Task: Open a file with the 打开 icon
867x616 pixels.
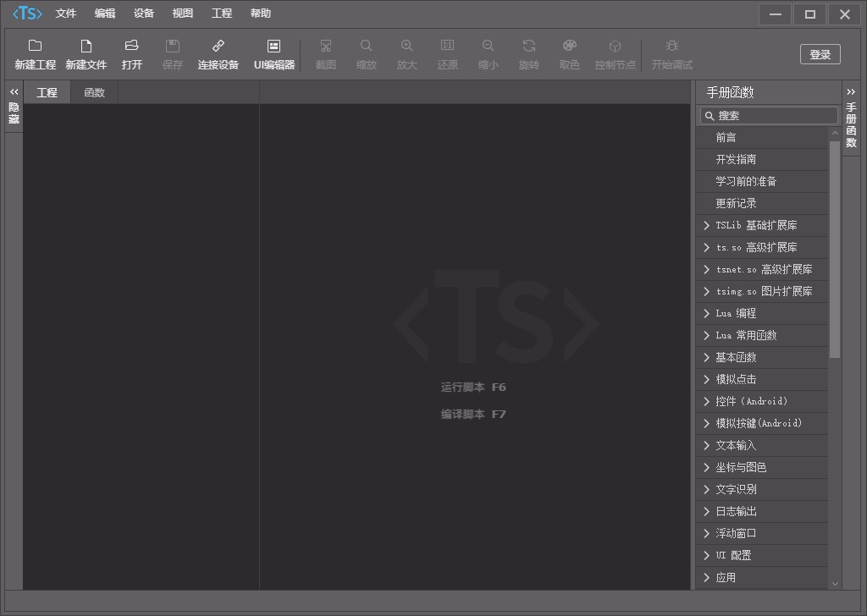Action: pyautogui.click(x=131, y=52)
